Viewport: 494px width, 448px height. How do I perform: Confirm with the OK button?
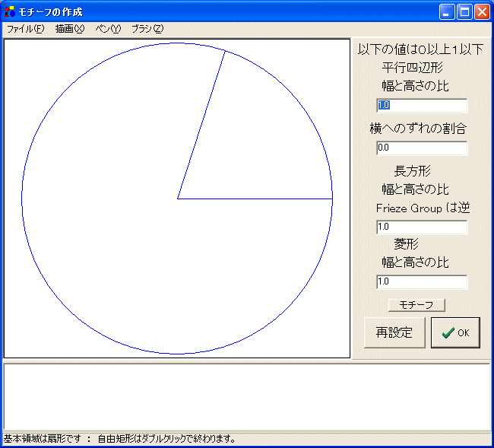(x=455, y=332)
